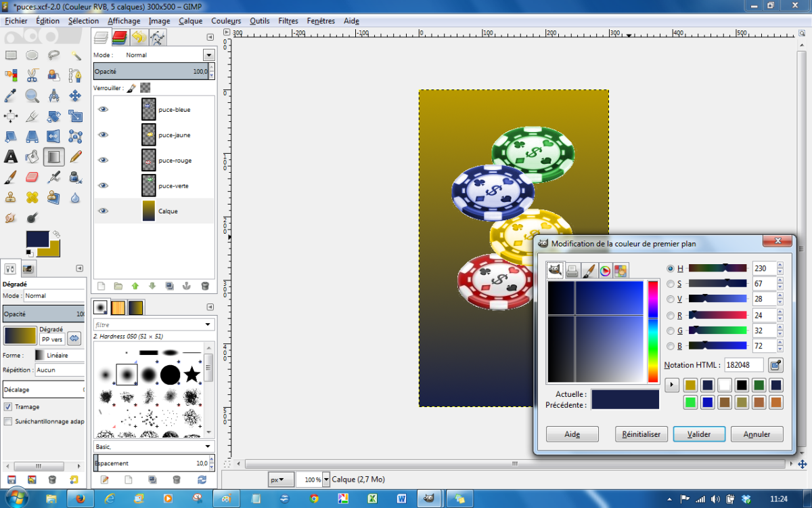Hide the puce-jaune layer
Screen dimensions: 812x508
click(x=103, y=135)
